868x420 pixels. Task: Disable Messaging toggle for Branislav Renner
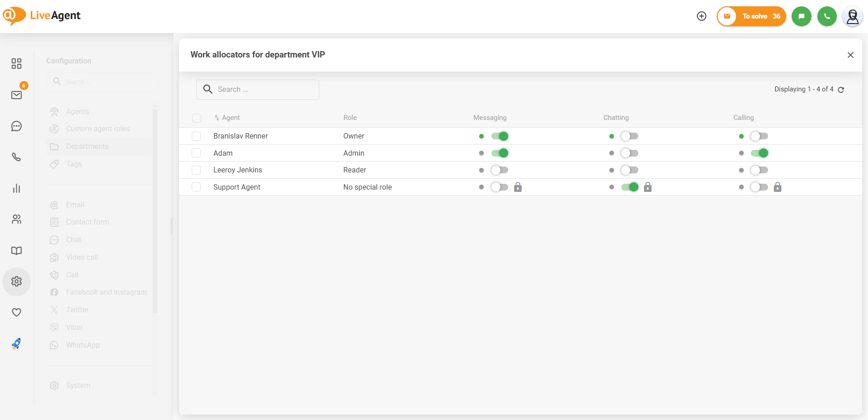(500, 136)
